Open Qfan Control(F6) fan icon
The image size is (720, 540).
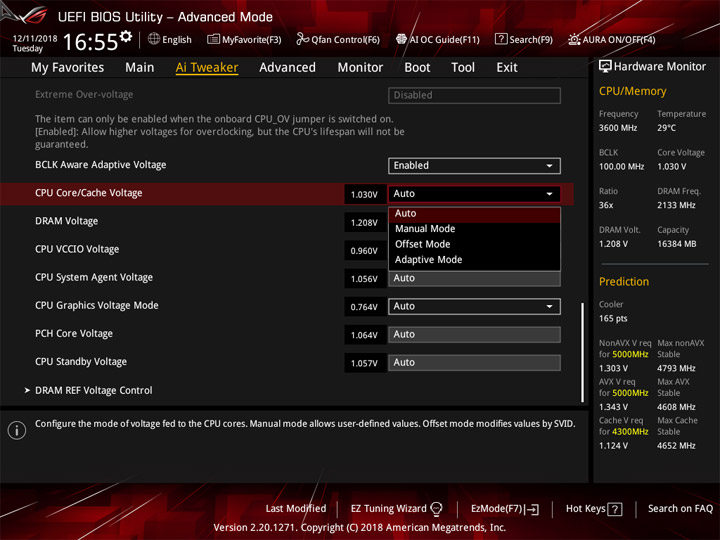(302, 39)
